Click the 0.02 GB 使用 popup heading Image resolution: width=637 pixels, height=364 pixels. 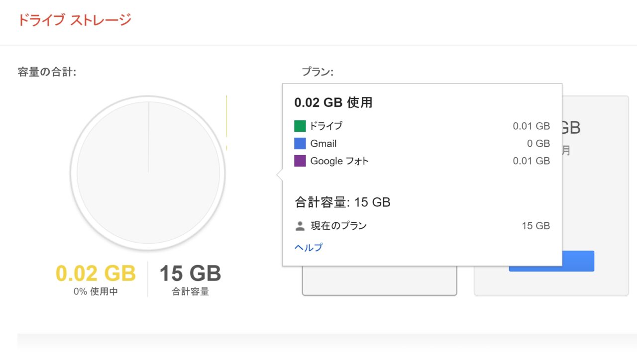[333, 103]
